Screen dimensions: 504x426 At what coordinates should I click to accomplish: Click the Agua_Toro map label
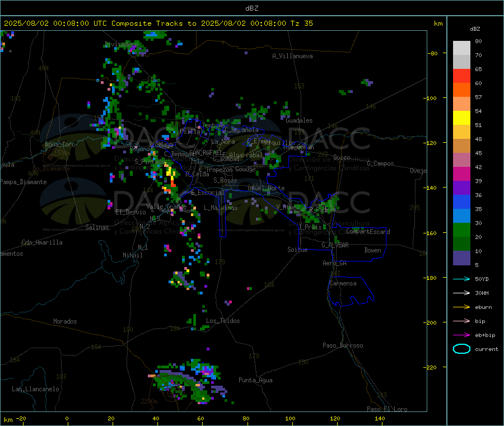(x=60, y=144)
